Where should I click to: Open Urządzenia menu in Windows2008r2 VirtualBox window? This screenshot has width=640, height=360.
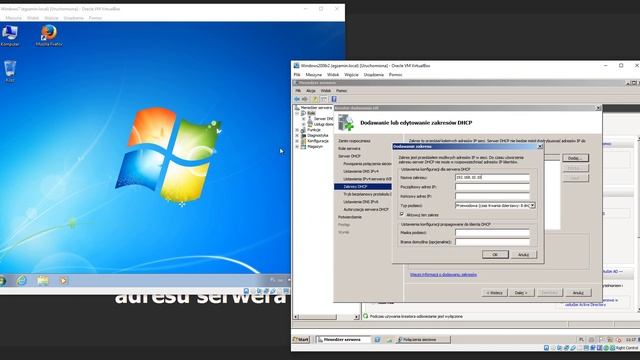[x=373, y=75]
